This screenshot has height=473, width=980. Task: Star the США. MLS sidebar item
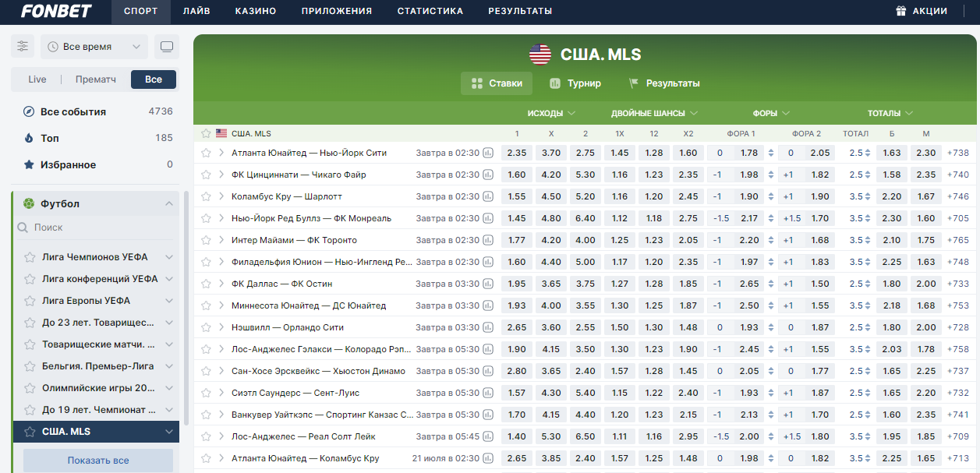pos(30,432)
